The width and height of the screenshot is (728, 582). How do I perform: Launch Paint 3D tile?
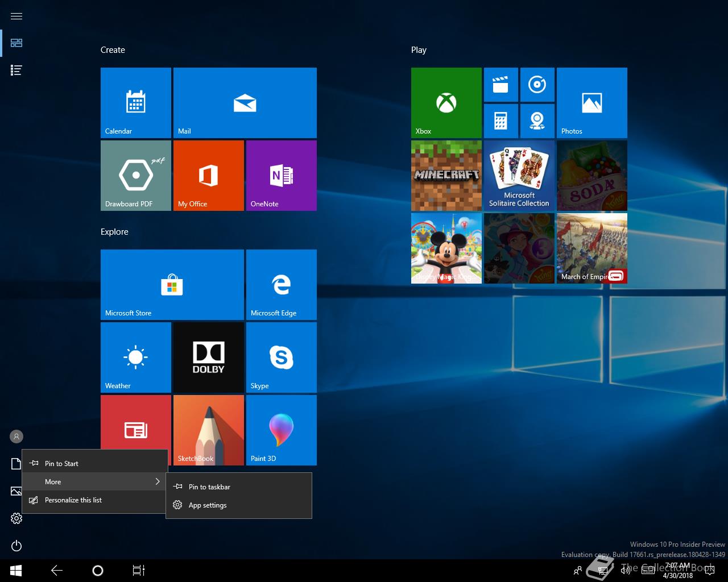282,430
